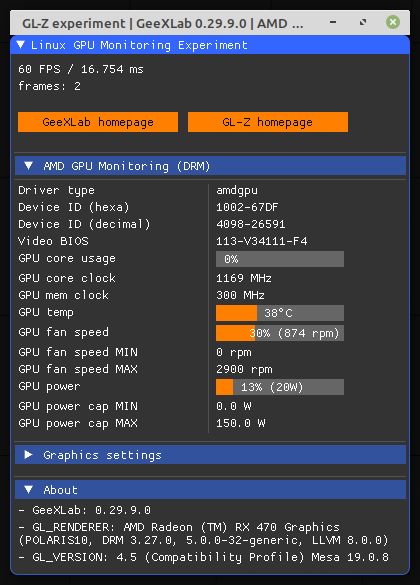
Task: Click the '150.0 W' power cap value
Action: pos(241,423)
